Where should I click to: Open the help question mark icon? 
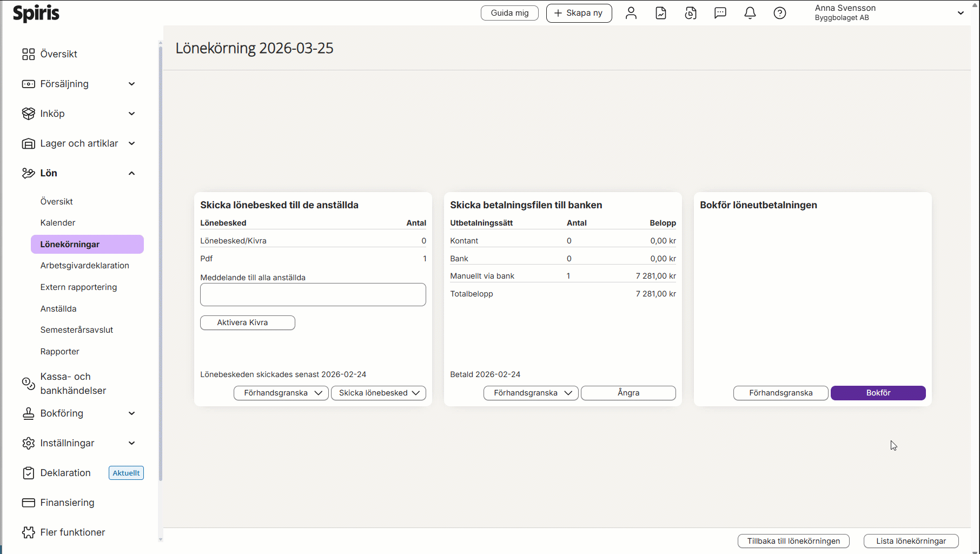click(x=779, y=13)
